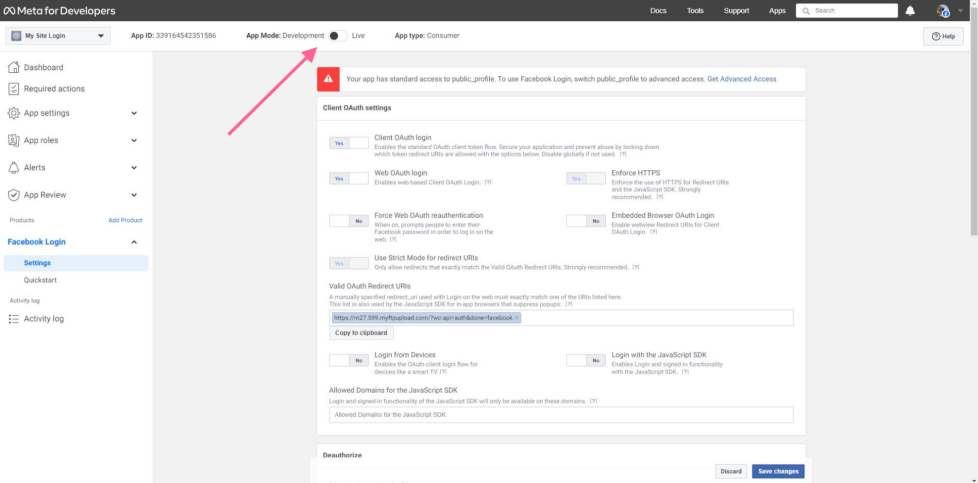Open the Support menu

(x=737, y=11)
